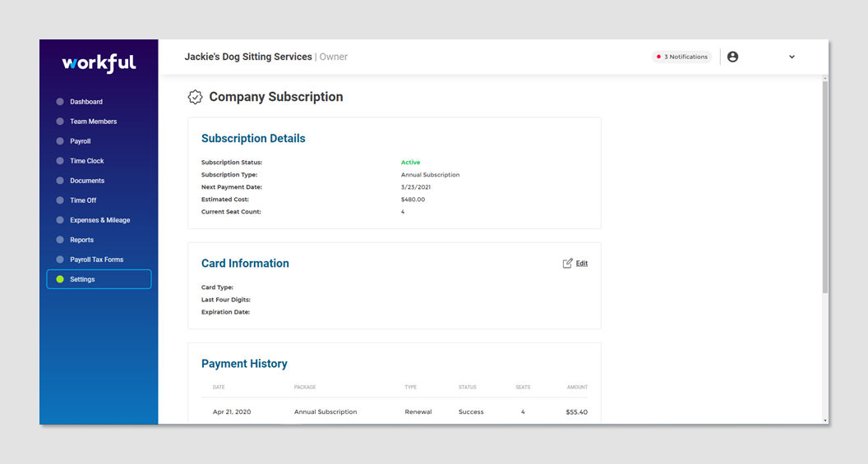Click the Owner role label
The image size is (868, 464).
coord(333,57)
